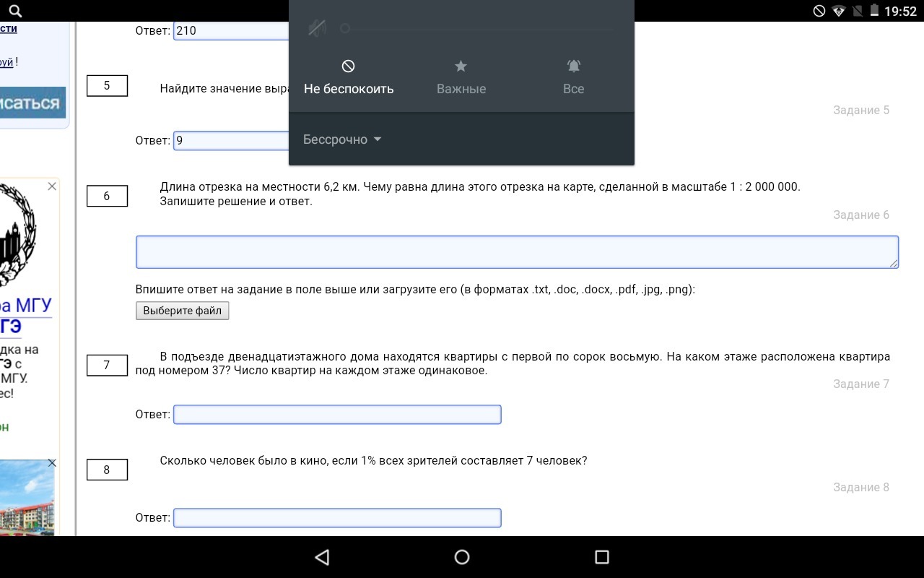Tap the battery icon in status bar

(875, 11)
